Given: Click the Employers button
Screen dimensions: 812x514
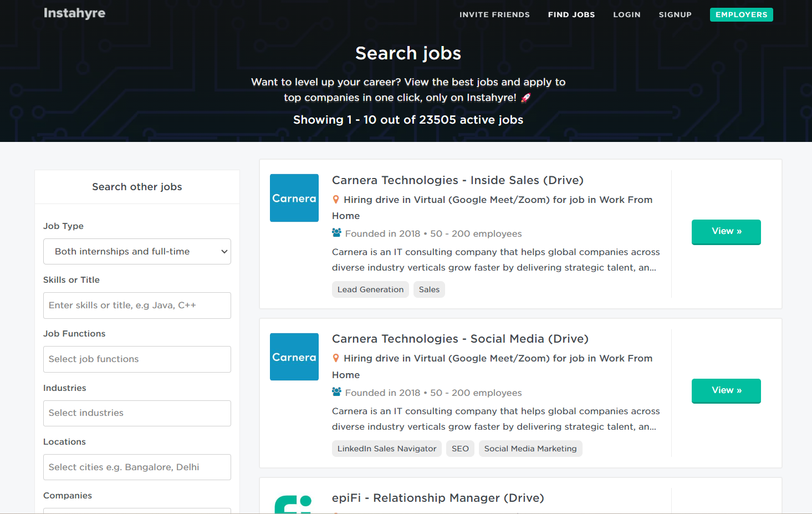Looking at the screenshot, I should coord(741,14).
